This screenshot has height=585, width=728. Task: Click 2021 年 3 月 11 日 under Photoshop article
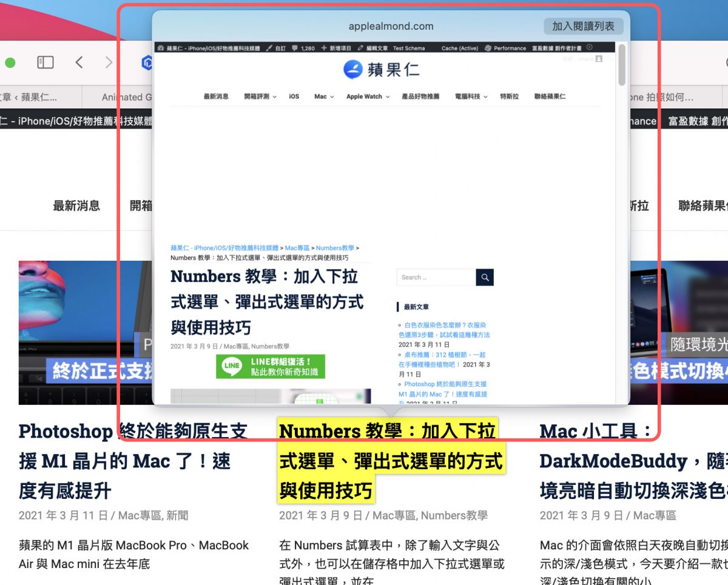click(x=64, y=515)
